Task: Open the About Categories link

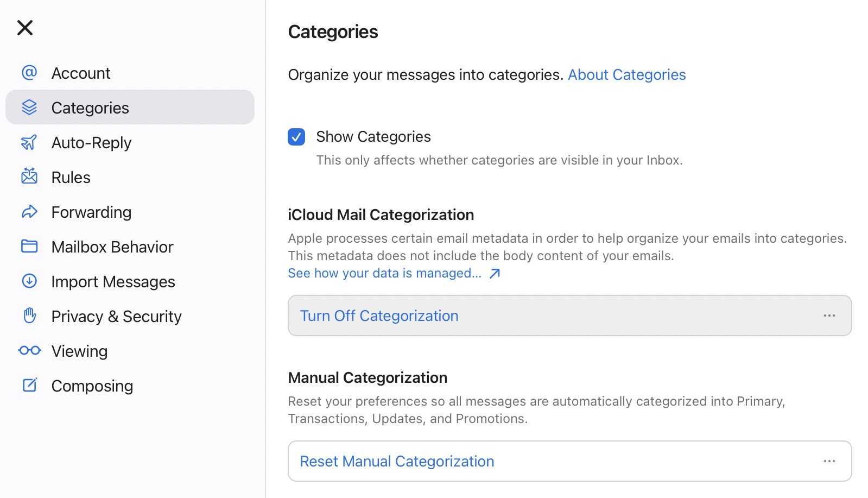Action: [x=626, y=75]
